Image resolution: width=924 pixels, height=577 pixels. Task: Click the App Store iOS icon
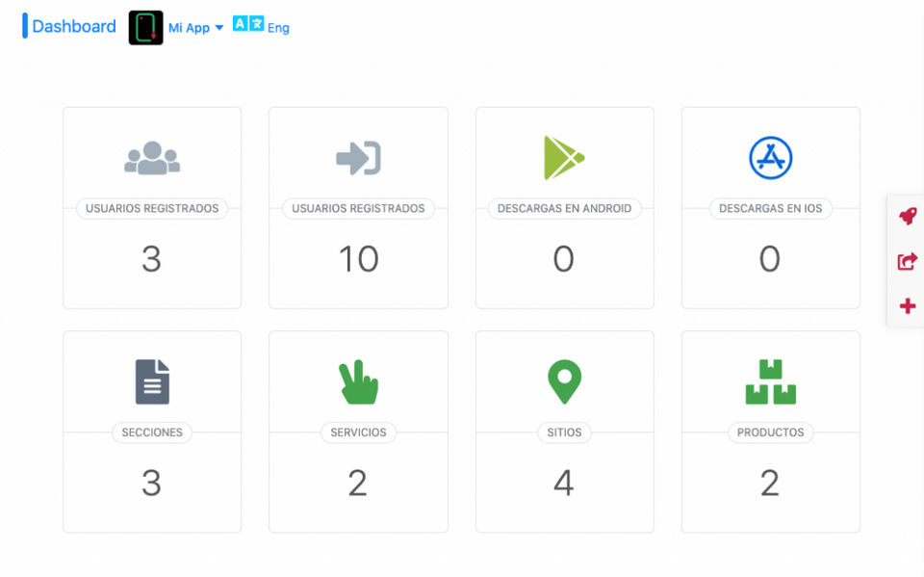pos(770,158)
